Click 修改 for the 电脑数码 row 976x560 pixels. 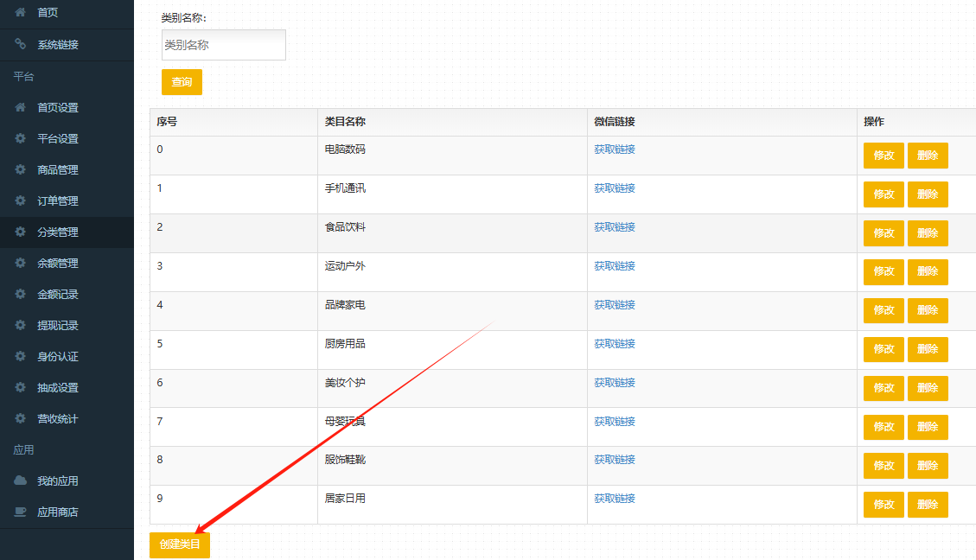point(884,156)
